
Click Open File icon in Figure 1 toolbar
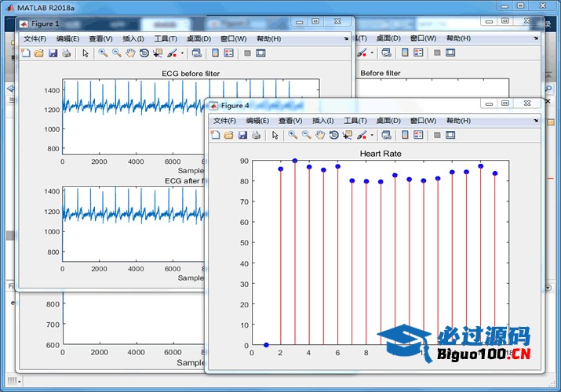coord(39,53)
